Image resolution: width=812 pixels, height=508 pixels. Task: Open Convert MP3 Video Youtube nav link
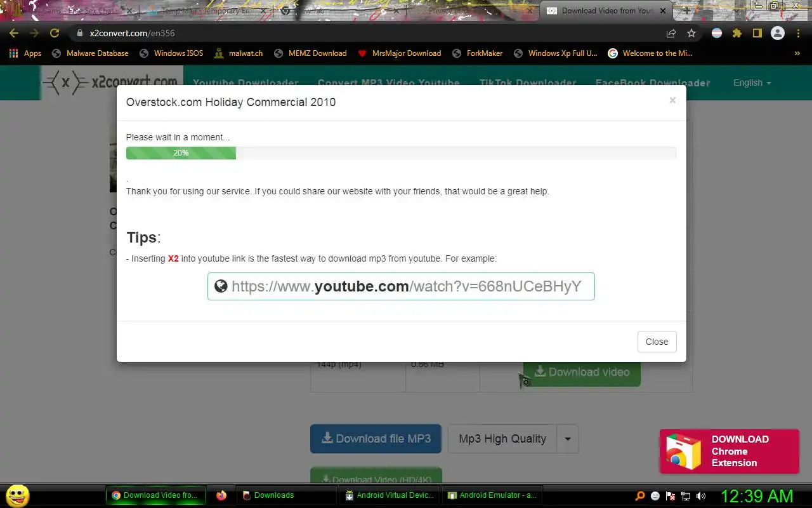click(388, 83)
